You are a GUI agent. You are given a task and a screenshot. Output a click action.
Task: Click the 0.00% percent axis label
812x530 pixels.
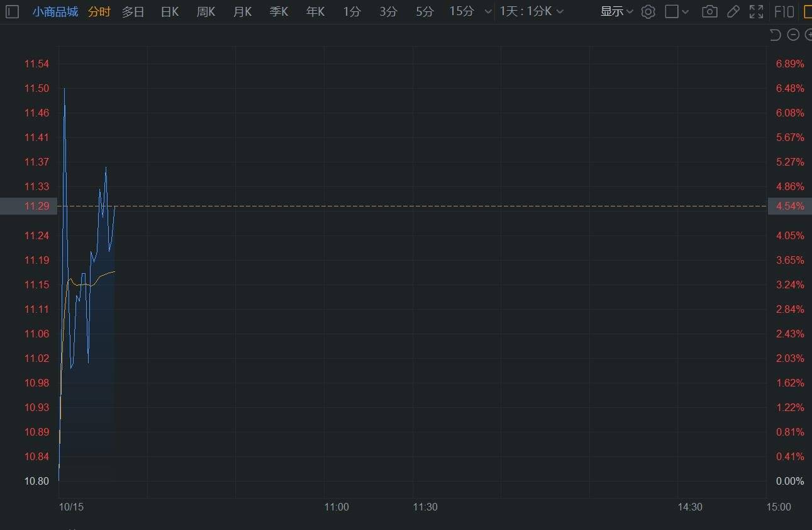click(x=790, y=481)
